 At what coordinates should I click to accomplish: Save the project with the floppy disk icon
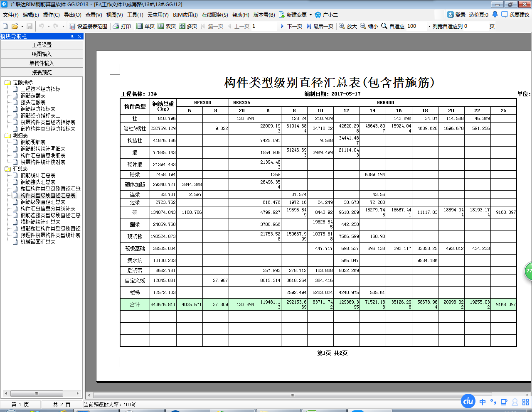point(30,26)
